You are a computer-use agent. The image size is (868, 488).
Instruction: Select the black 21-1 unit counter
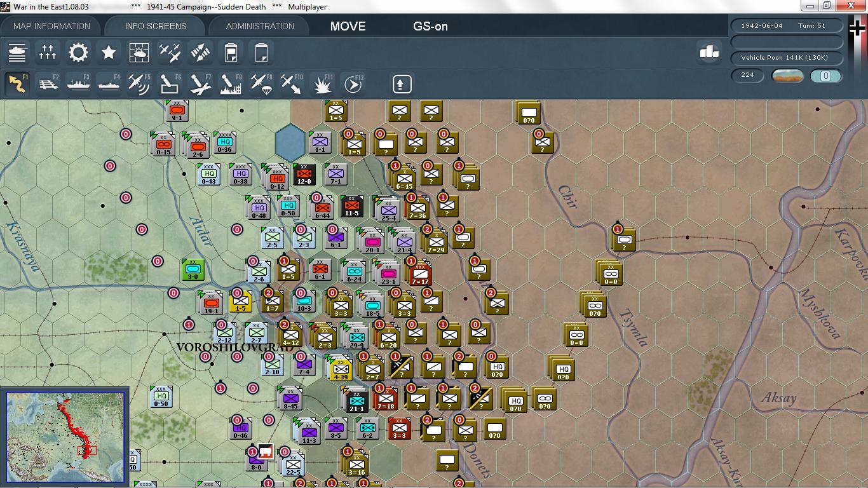coord(356,400)
